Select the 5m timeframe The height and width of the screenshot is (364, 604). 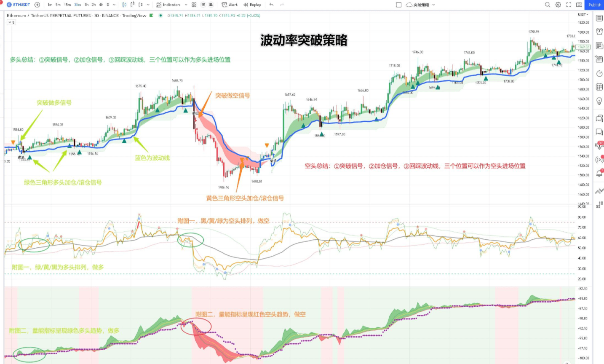coord(58,5)
